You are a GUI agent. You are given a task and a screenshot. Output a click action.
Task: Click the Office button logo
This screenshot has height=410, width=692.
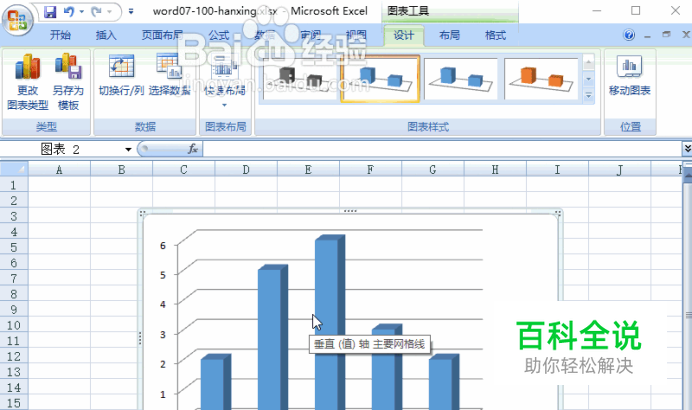pyautogui.click(x=18, y=19)
